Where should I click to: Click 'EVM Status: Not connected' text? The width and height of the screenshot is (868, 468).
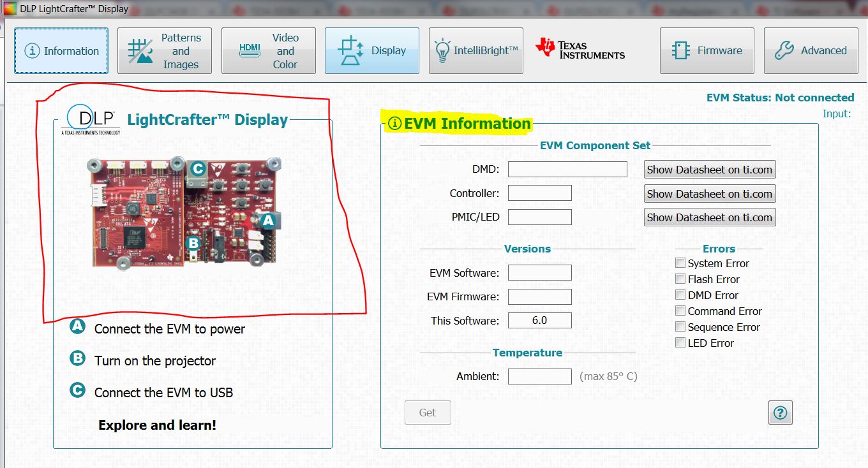pyautogui.click(x=780, y=98)
